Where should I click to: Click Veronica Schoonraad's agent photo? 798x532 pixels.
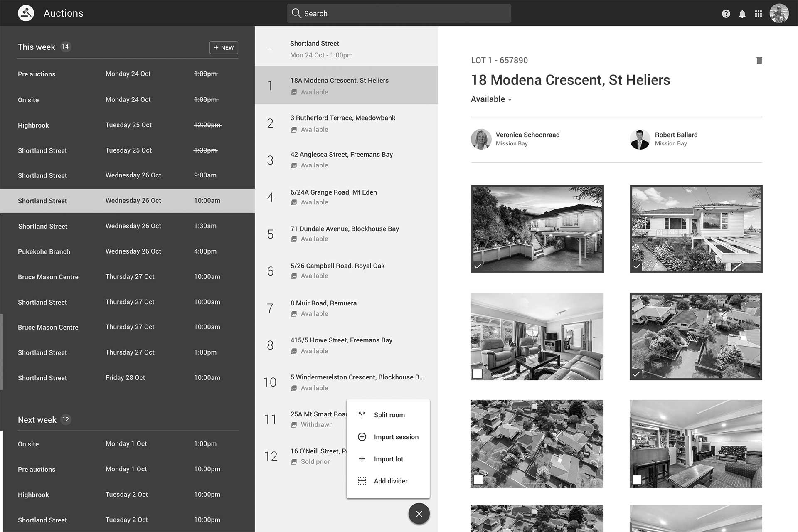[481, 139]
